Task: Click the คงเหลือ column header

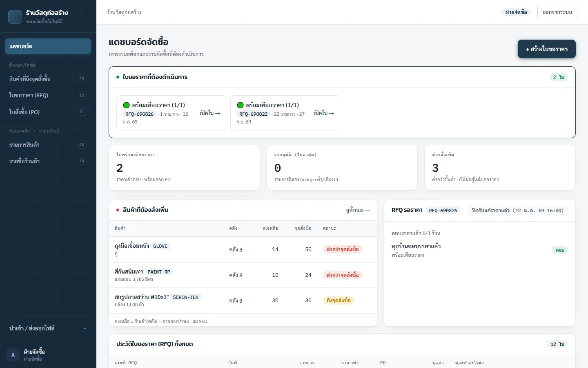Action: click(270, 228)
